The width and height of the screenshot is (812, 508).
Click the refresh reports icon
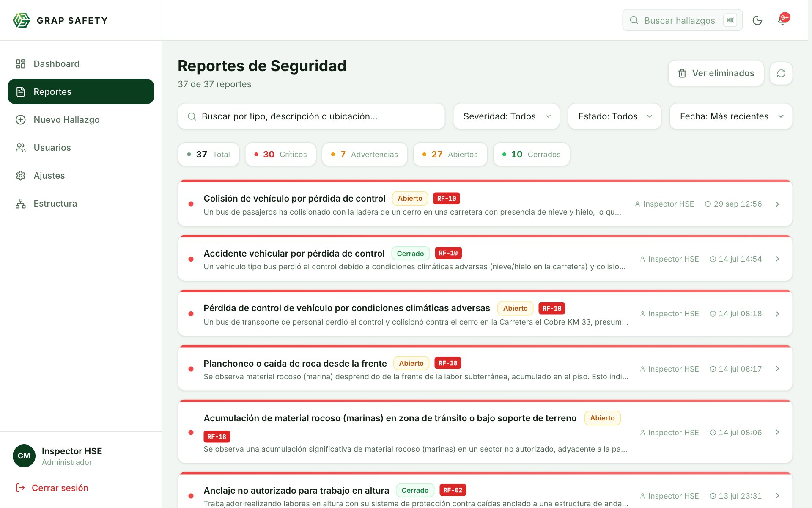[781, 73]
